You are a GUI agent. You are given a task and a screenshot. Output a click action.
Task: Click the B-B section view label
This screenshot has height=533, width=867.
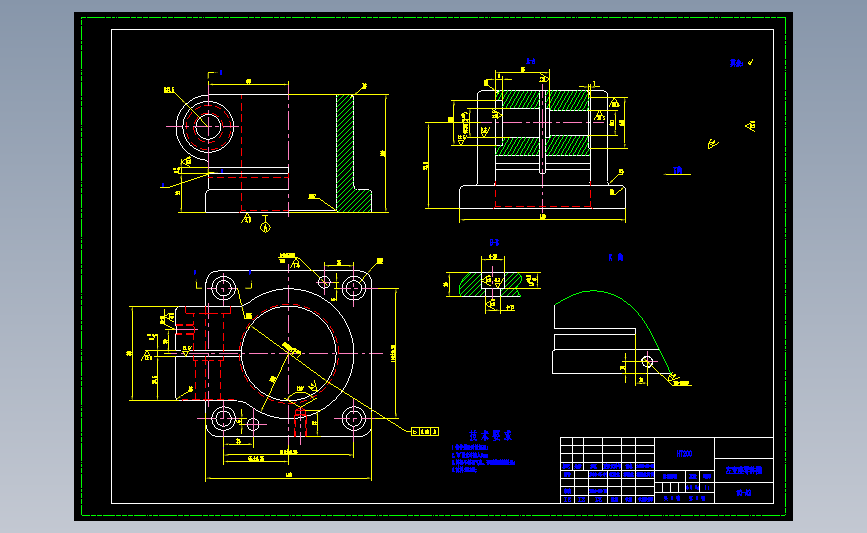click(494, 243)
